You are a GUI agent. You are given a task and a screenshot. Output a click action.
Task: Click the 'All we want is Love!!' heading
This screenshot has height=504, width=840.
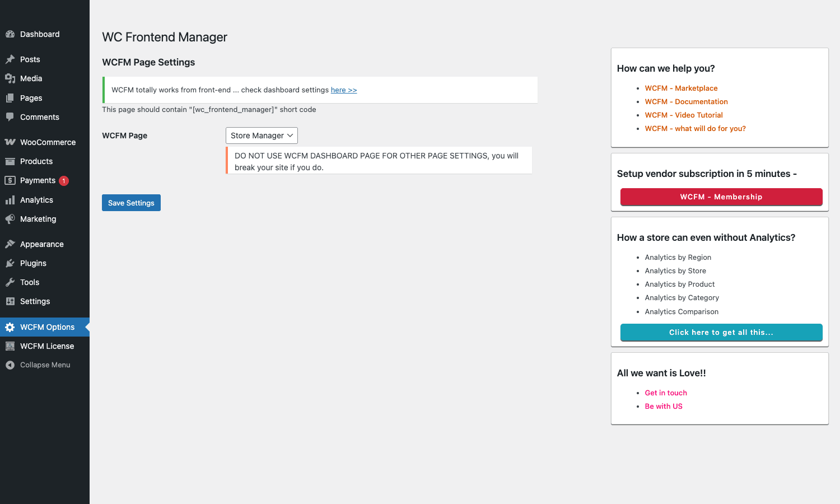point(661,373)
